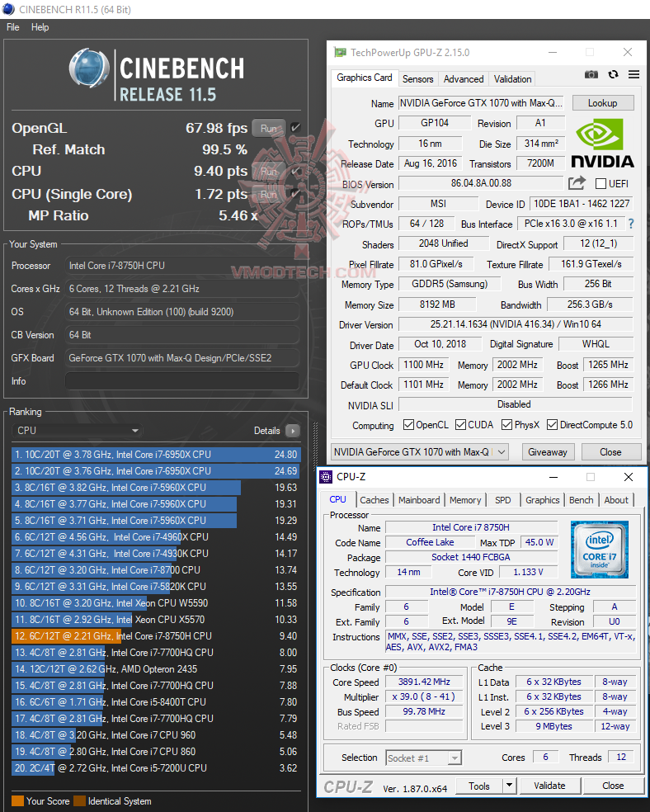Switch to the Bench tab in CPU-Z
The image size is (650, 812).
[x=582, y=500]
